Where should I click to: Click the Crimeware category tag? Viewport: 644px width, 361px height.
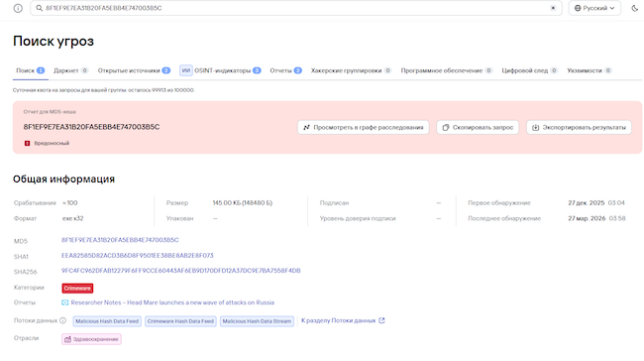(x=77, y=288)
